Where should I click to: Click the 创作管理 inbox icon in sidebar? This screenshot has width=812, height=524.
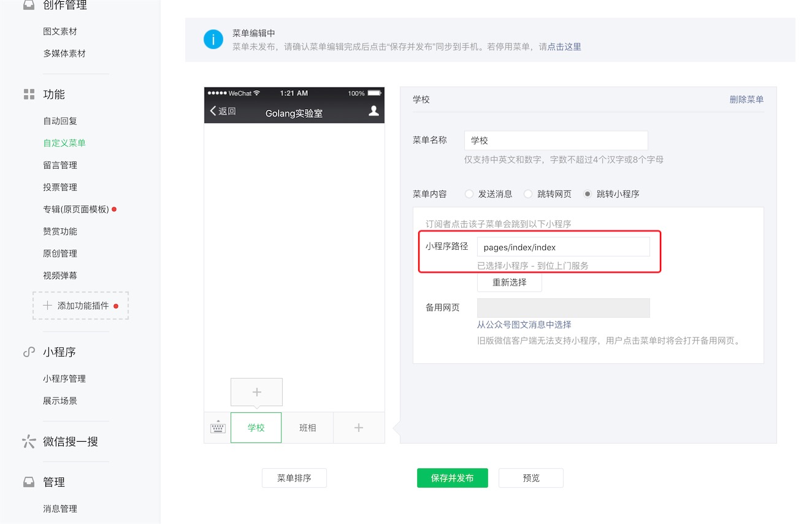29,6
